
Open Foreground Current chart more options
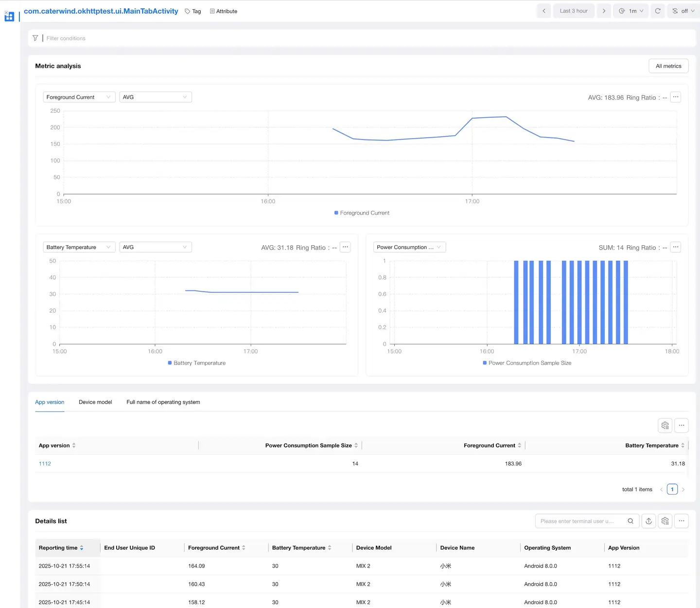pyautogui.click(x=675, y=97)
